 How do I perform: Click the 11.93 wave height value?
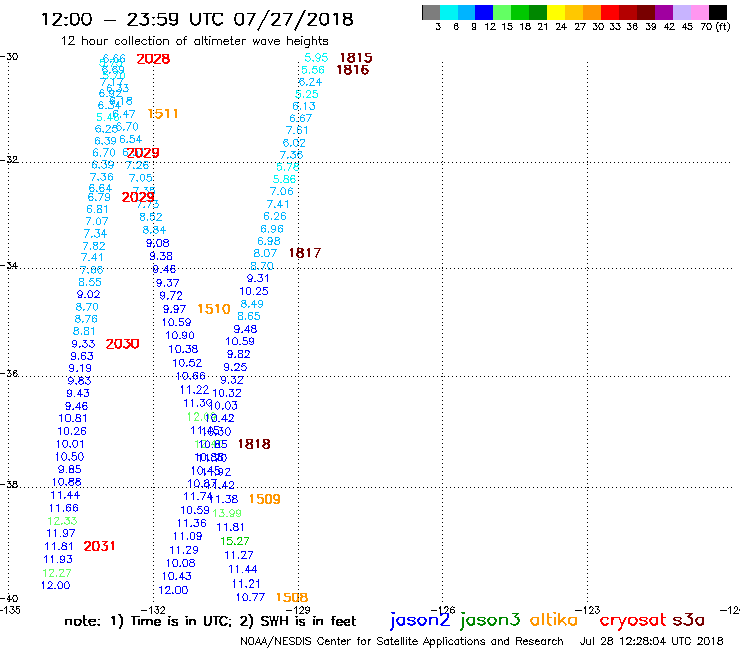[x=58, y=559]
